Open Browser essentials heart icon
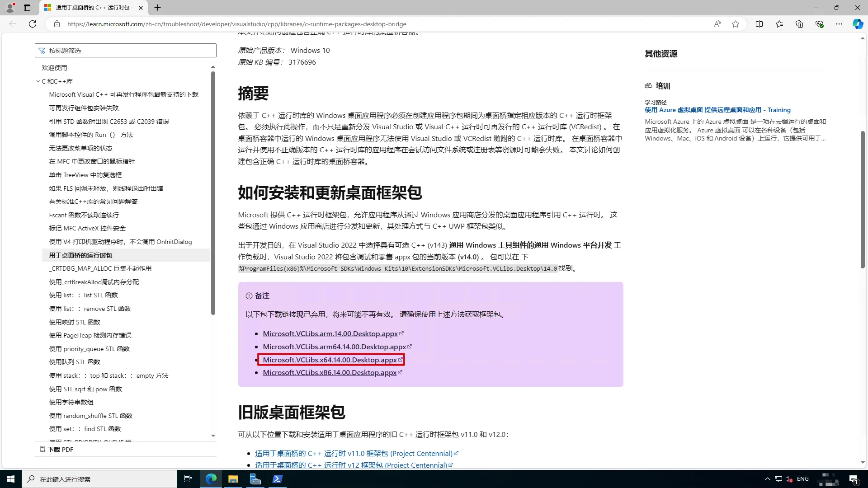This screenshot has height=488, width=868. (819, 24)
